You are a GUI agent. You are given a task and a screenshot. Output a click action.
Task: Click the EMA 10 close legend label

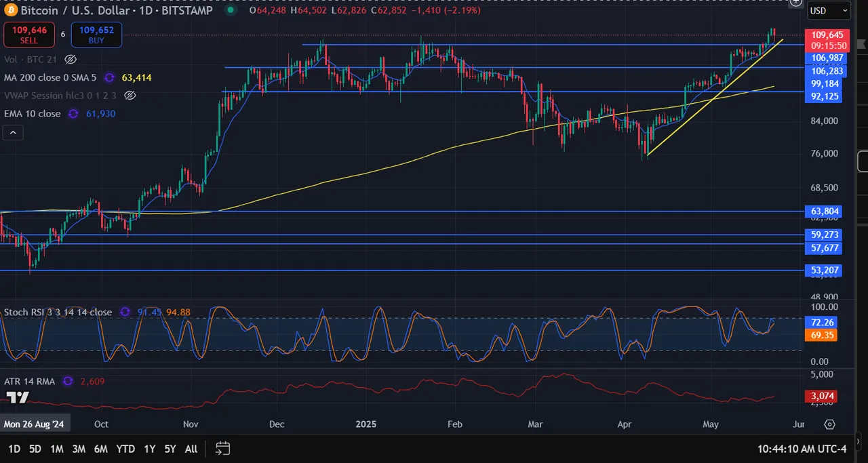pos(33,114)
